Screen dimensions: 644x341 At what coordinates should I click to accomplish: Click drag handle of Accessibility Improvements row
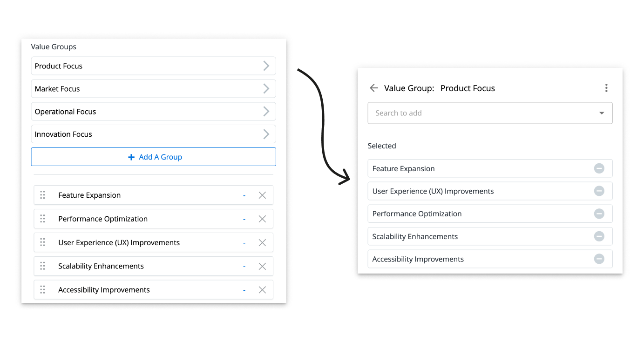point(42,290)
